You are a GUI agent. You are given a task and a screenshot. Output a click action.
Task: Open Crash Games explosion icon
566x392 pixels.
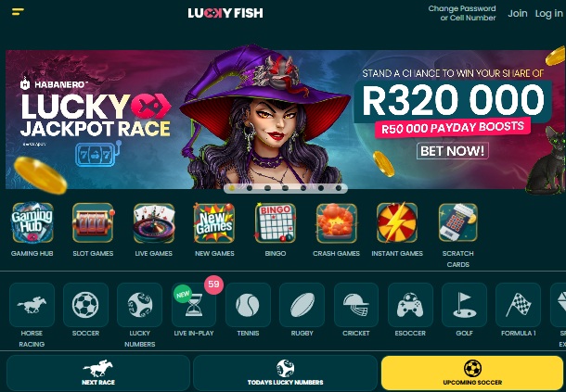click(x=337, y=222)
